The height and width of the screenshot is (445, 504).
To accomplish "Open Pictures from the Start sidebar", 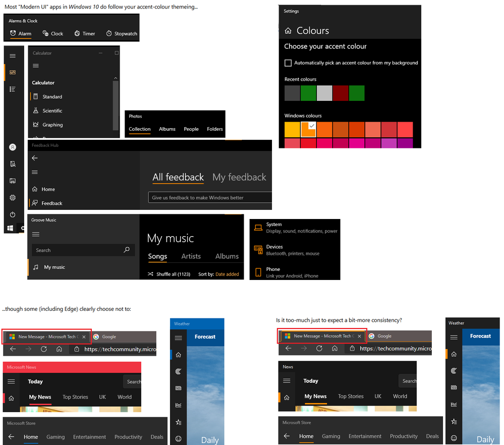I will click(13, 181).
